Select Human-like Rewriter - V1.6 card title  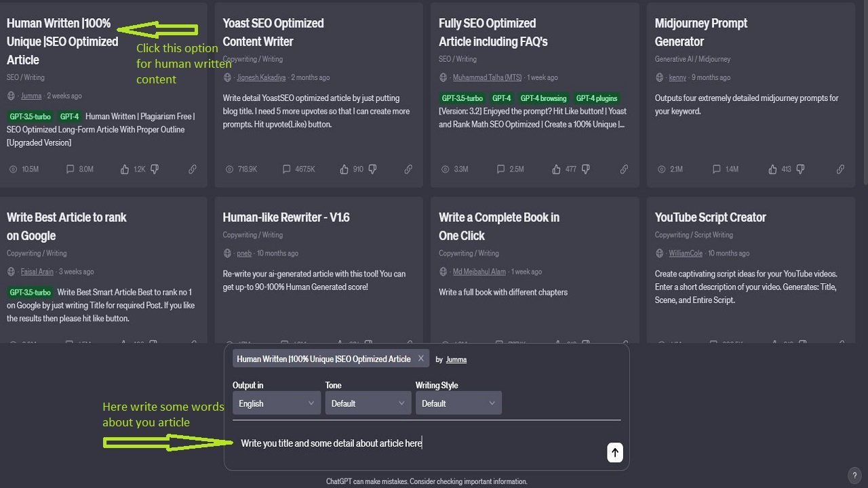286,218
